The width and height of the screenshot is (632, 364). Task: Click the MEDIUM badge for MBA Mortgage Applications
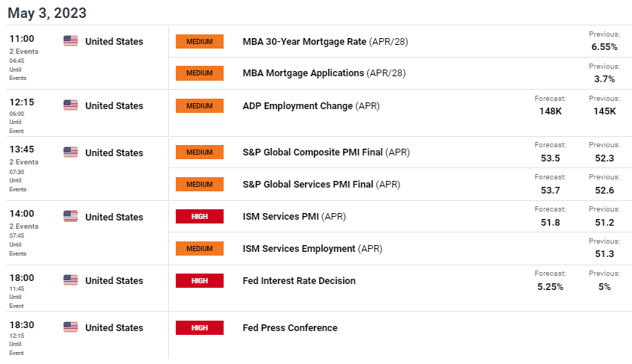[200, 73]
